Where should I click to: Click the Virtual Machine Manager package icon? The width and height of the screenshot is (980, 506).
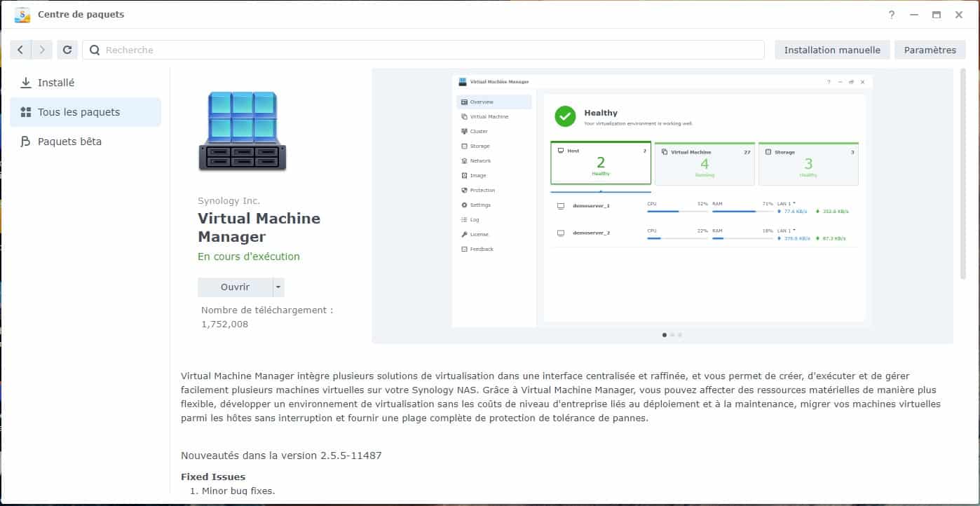click(x=243, y=131)
